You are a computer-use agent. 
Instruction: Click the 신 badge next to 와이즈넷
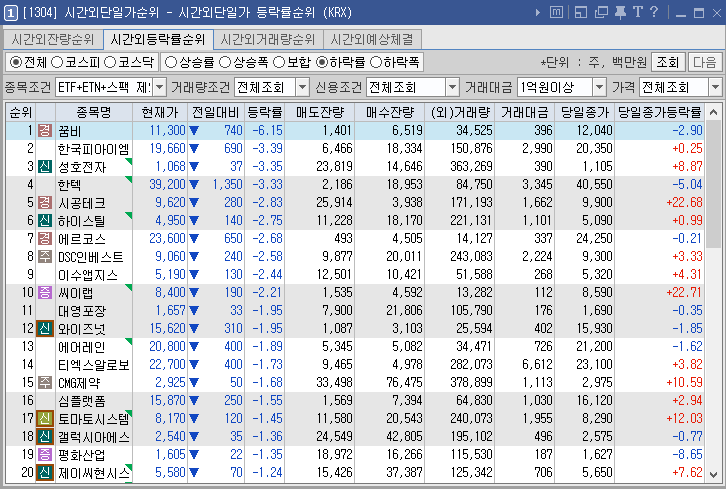click(x=45, y=329)
